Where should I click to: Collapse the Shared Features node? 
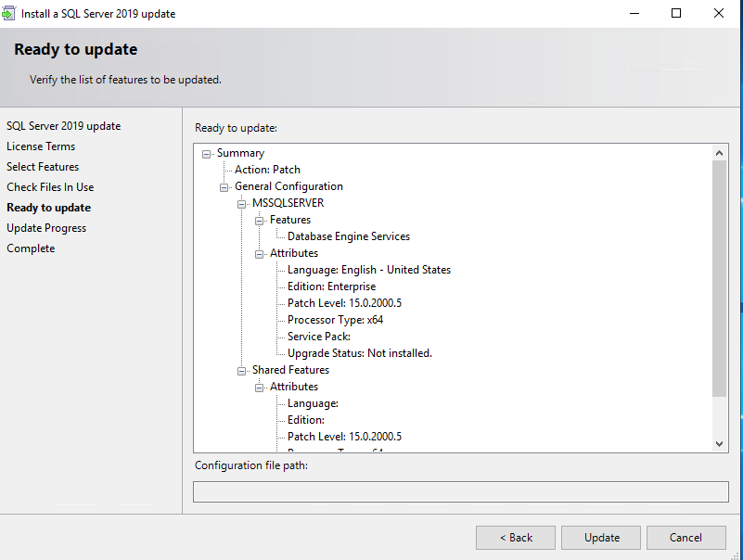pyautogui.click(x=242, y=371)
